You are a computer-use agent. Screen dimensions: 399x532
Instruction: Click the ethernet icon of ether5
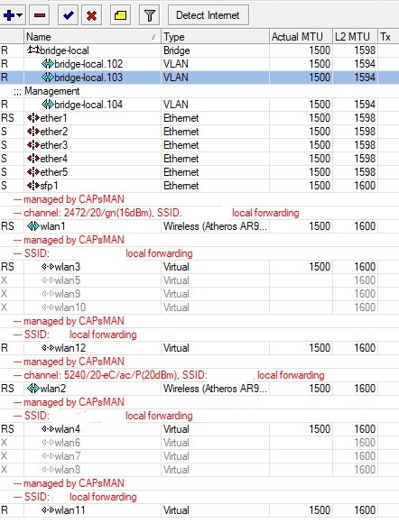coord(33,172)
